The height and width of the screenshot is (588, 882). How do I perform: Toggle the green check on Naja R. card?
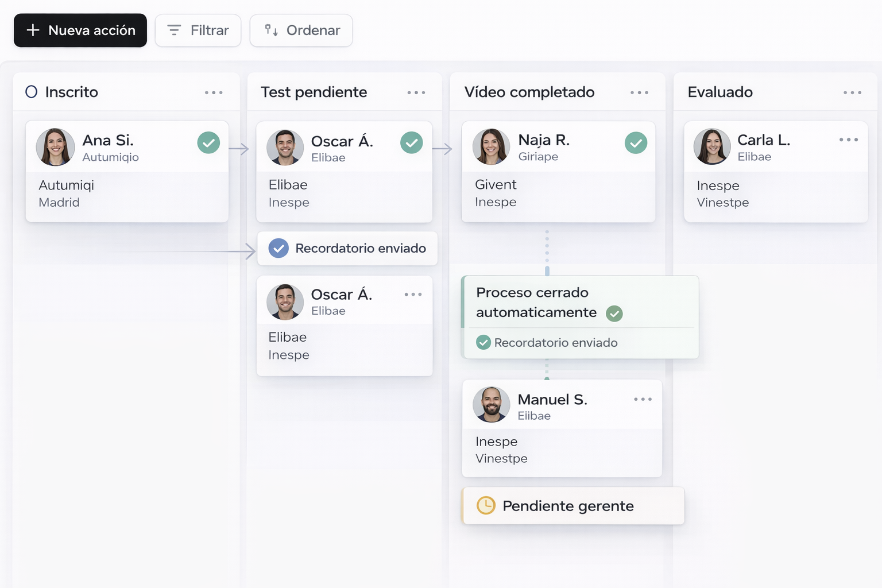[636, 143]
